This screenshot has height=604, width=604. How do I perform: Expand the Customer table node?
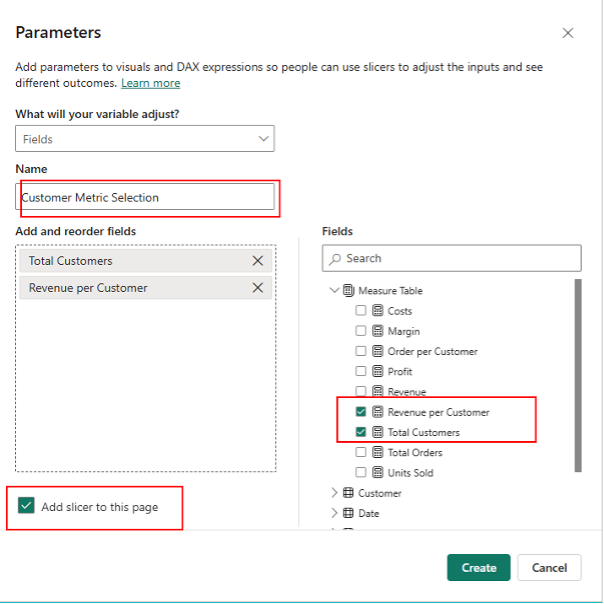pyautogui.click(x=334, y=493)
